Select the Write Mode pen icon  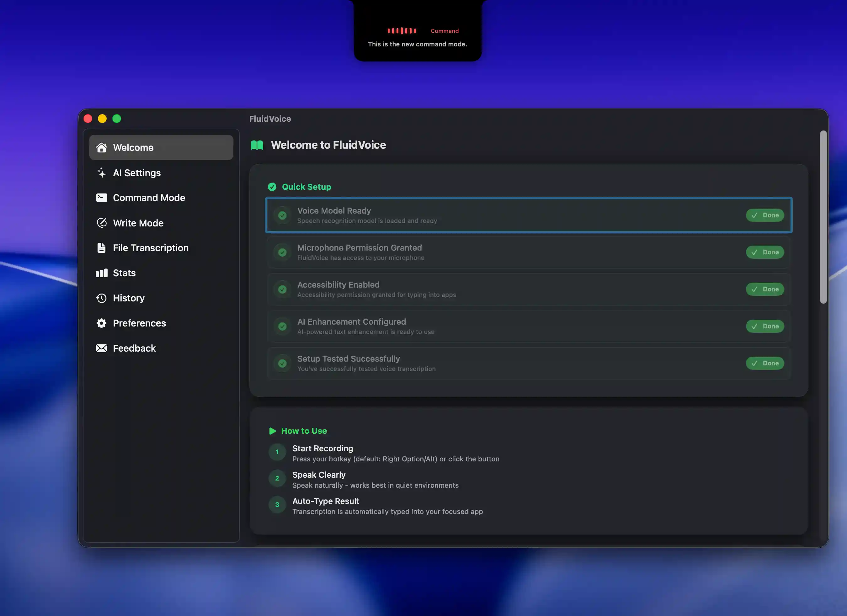click(x=102, y=222)
